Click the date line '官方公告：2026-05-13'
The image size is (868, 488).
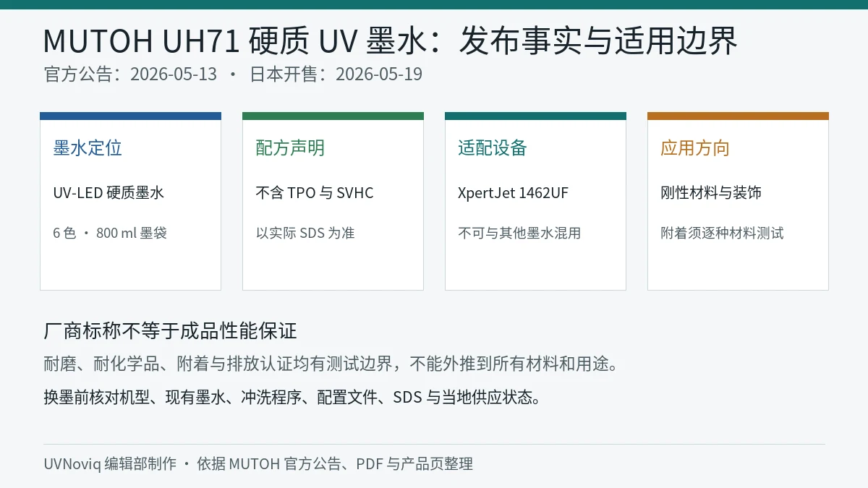pyautogui.click(x=130, y=74)
